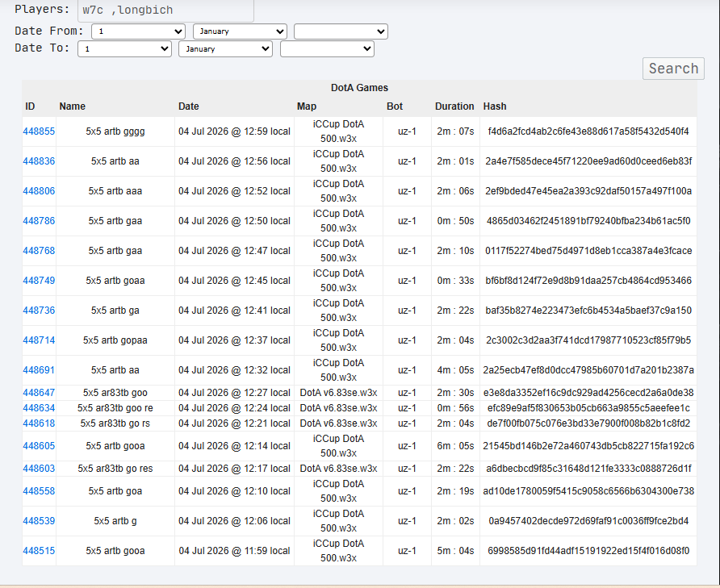
Task: Select game name '5x5 artb gopaa'
Action: point(115,340)
